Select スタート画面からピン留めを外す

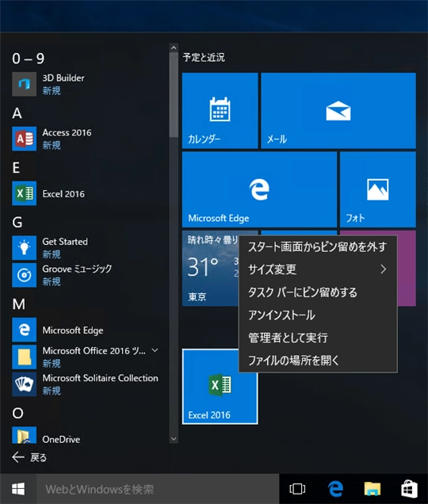[318, 247]
